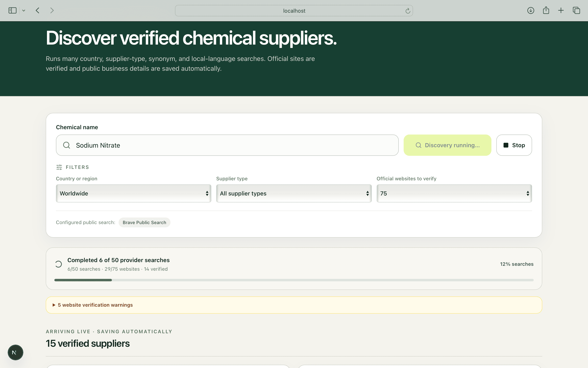The image size is (588, 368).
Task: Click the Configured public search label
Action: click(x=86, y=222)
